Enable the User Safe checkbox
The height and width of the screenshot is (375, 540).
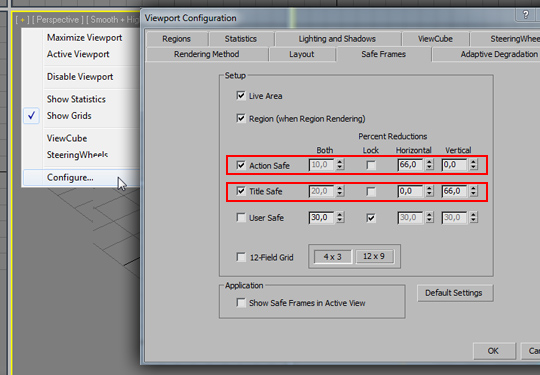point(241,217)
